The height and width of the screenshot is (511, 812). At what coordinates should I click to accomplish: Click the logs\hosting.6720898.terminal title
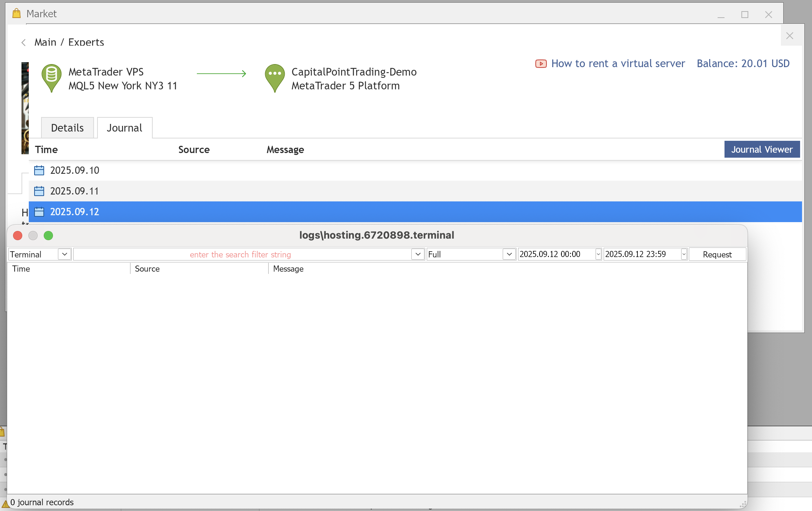click(377, 235)
